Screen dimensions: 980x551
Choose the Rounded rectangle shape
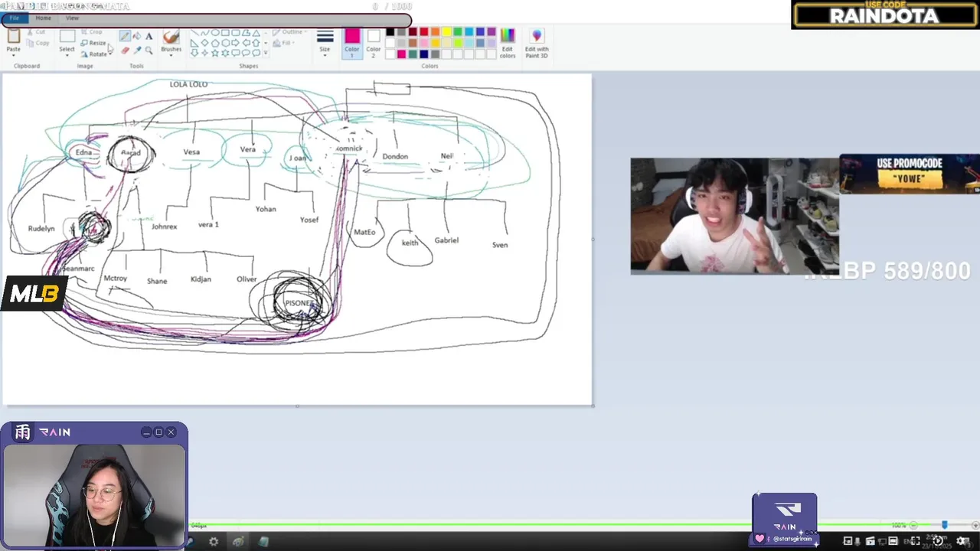(x=236, y=33)
